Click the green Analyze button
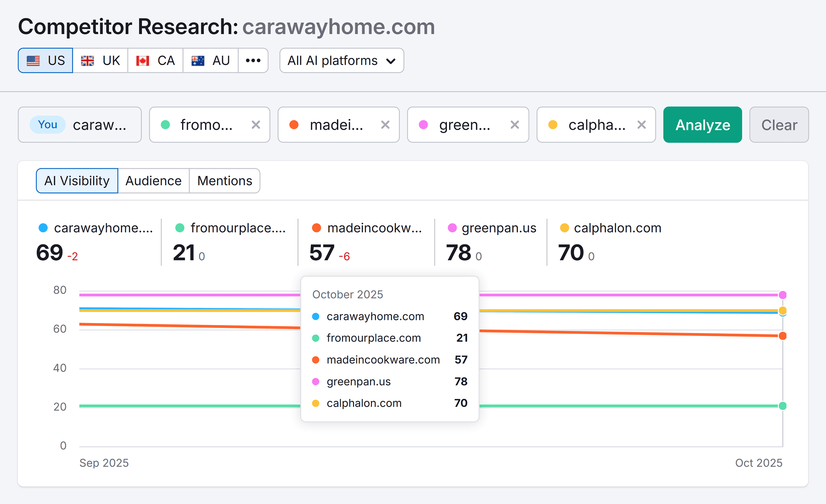 click(703, 124)
